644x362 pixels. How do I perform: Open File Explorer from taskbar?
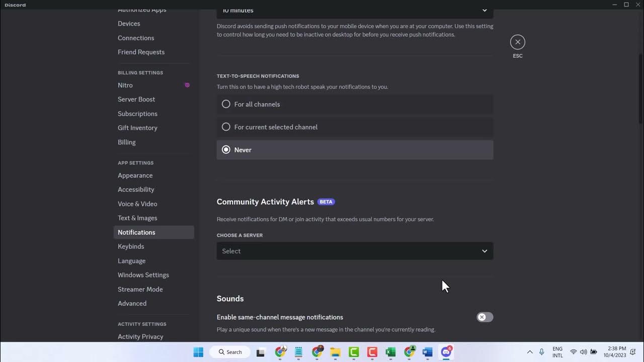[x=335, y=352]
